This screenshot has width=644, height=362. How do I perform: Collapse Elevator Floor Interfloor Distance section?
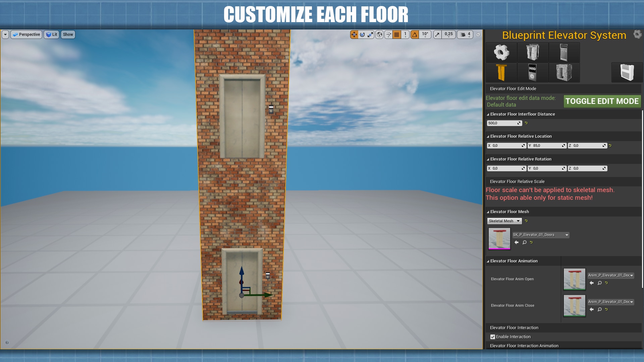coord(488,114)
